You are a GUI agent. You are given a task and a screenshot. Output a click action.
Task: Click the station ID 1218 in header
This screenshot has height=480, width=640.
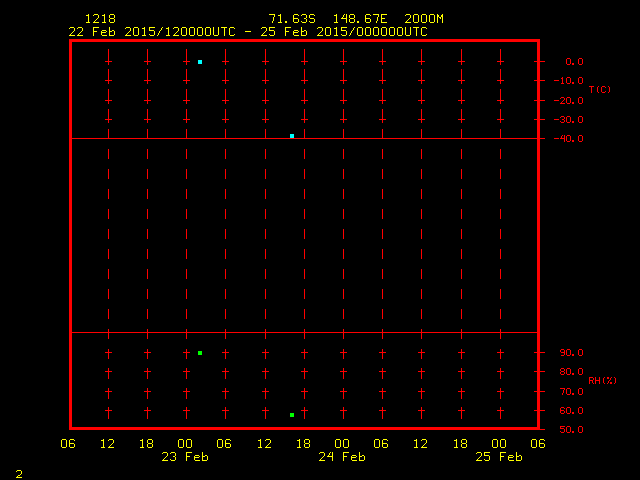tap(100, 19)
